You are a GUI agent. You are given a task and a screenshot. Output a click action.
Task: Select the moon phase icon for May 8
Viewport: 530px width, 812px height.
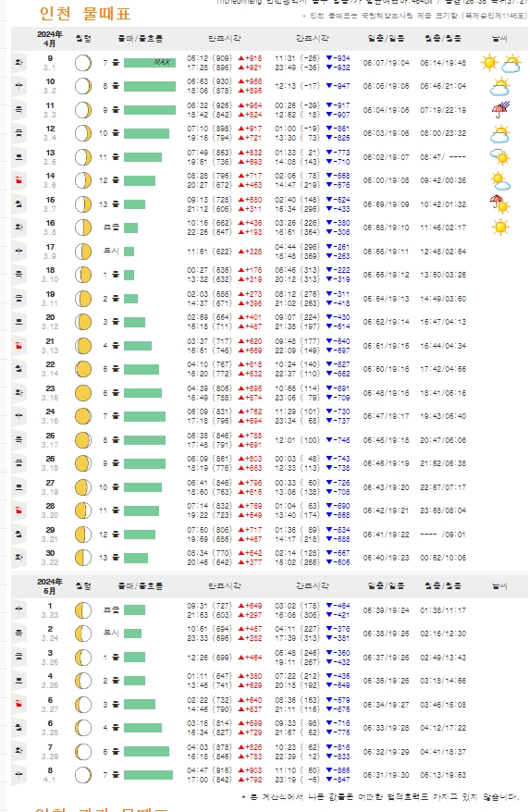tap(83, 775)
